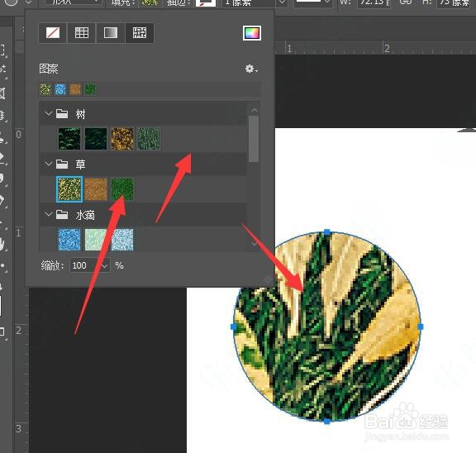This screenshot has height=453, width=476.
Task: Open the stroke color swatch in options bar
Action: tap(206, 2)
